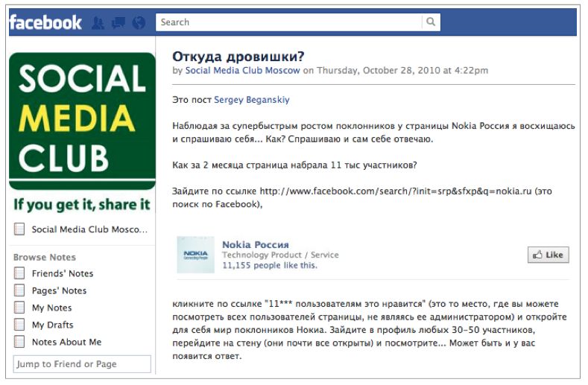The height and width of the screenshot is (385, 588).
Task: Click the search magnifier button
Action: click(431, 22)
